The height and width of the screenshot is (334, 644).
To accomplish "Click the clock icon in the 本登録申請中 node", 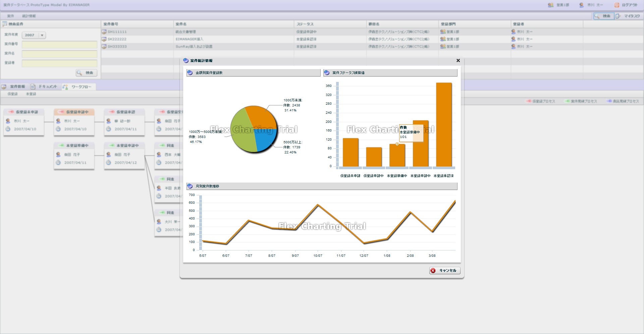I will click(x=109, y=162).
